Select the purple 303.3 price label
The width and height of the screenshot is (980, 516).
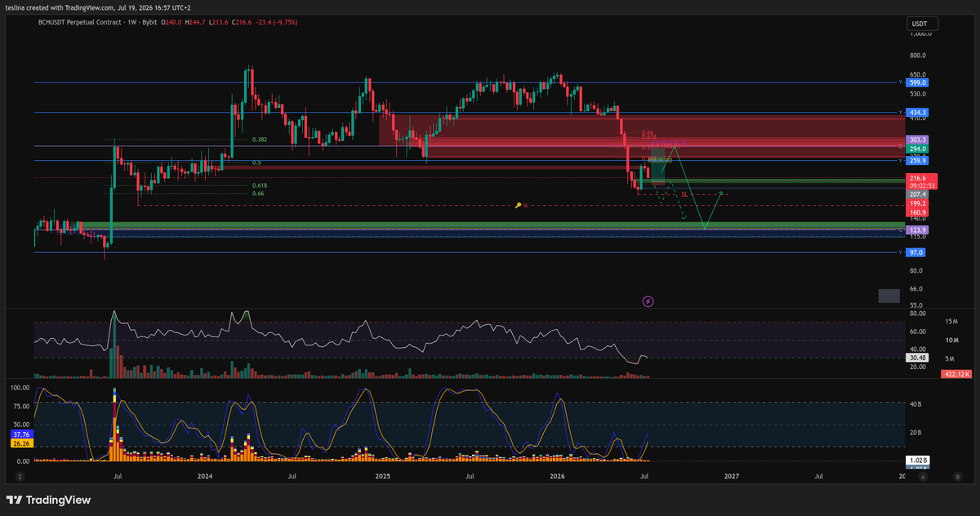pos(918,140)
